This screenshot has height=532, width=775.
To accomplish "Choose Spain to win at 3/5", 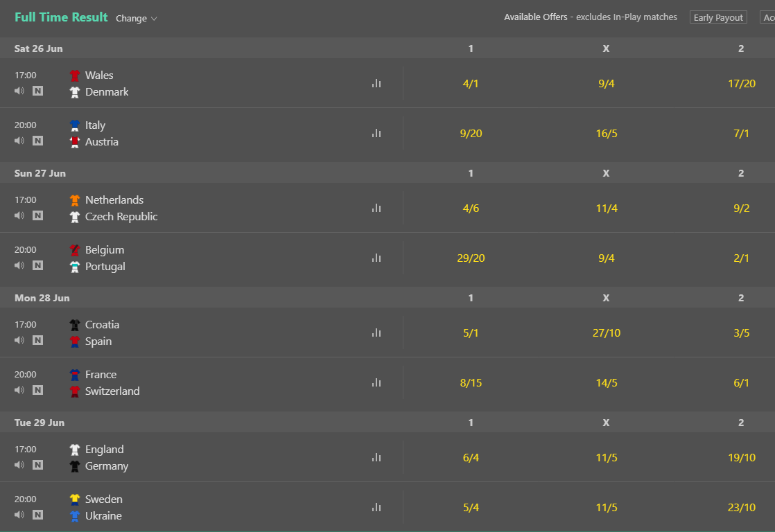I will (741, 332).
